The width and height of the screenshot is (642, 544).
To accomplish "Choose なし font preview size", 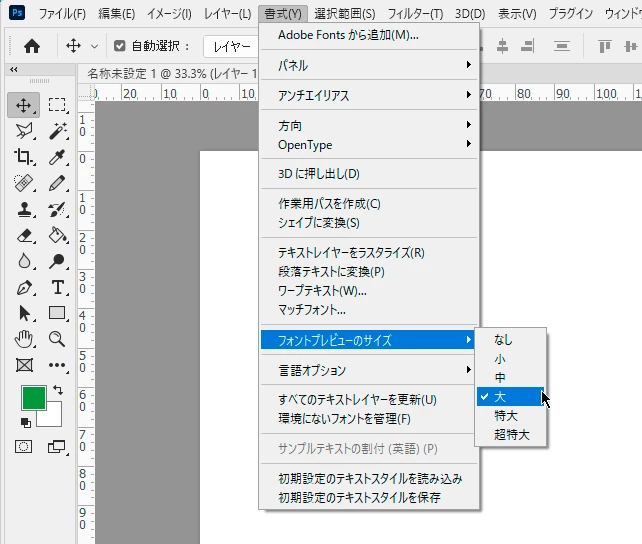I will (x=511, y=340).
